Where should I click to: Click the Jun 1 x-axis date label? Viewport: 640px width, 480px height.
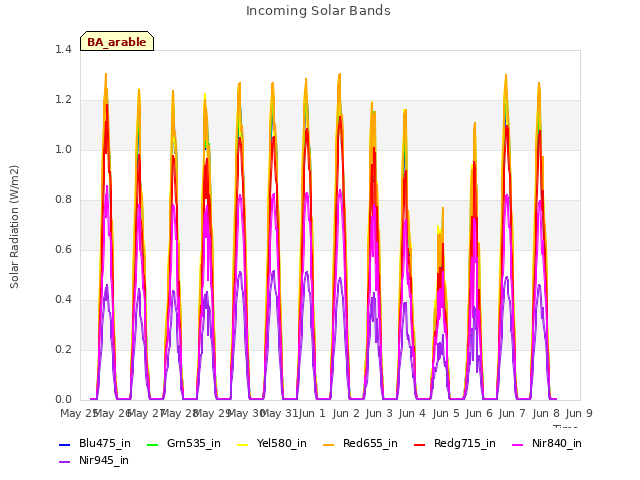[312, 413]
